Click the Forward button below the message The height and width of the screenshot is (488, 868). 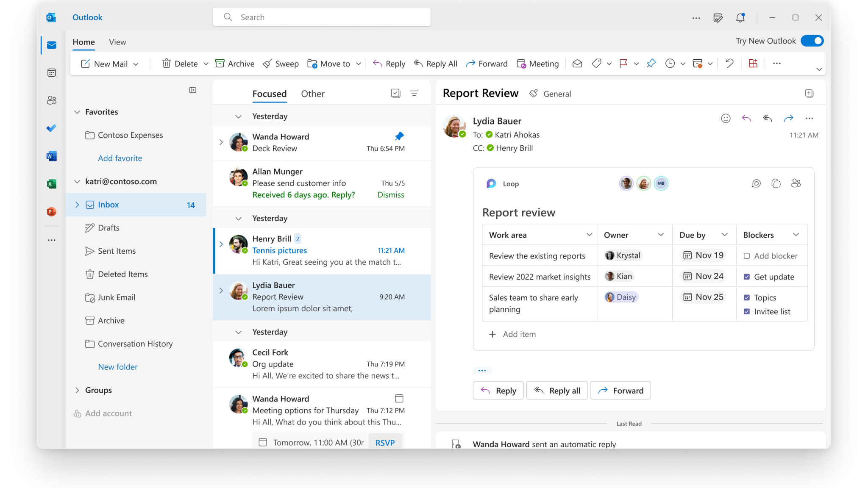tap(620, 391)
